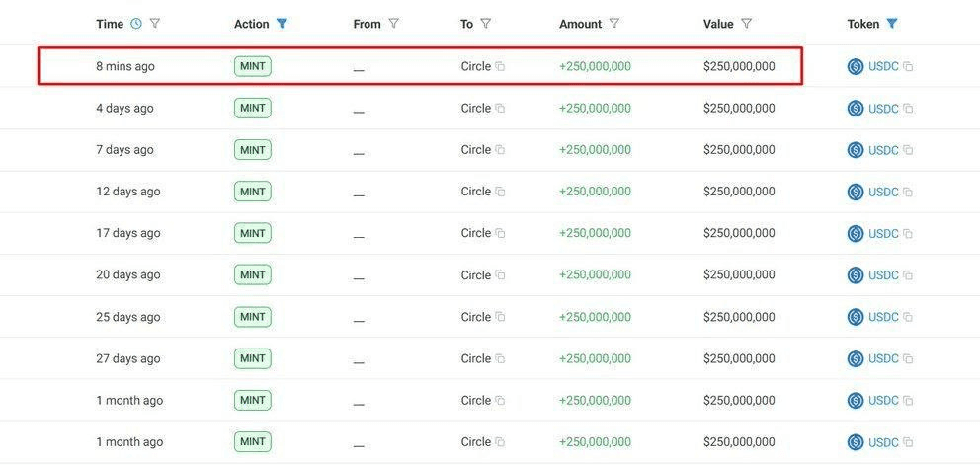This screenshot has width=980, height=465.
Task: Open the active Action column filter
Action: click(x=282, y=24)
